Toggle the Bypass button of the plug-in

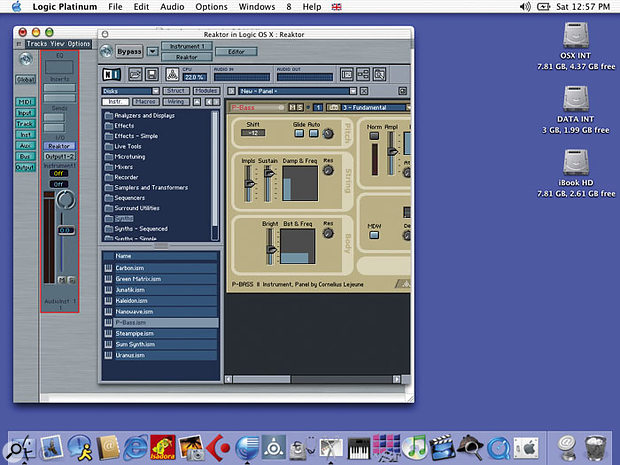point(129,51)
